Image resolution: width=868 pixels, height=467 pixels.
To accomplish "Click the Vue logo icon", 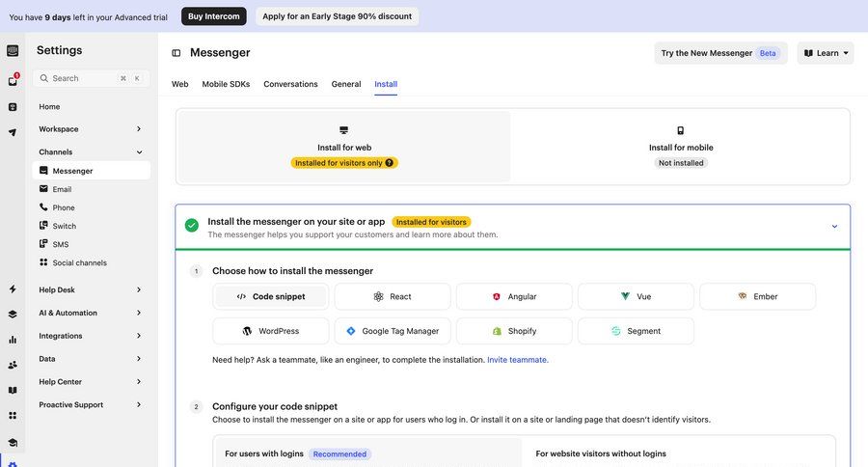I will tap(625, 296).
